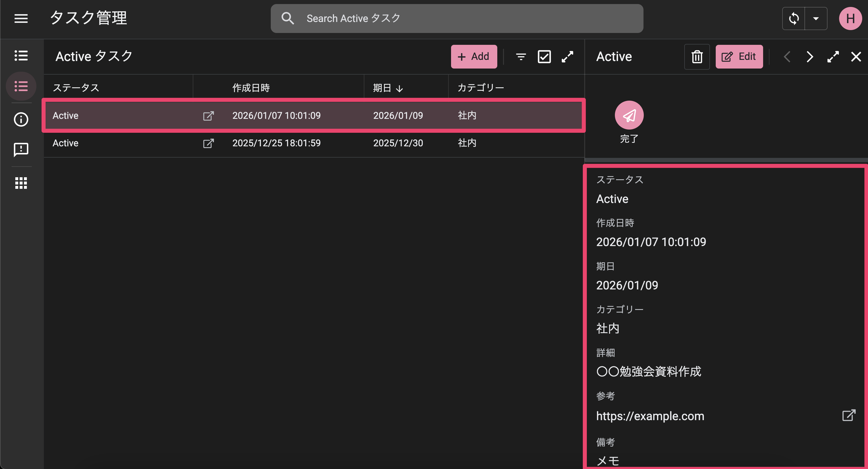Click the Search Active タスク field
The image size is (868, 469).
[x=457, y=19]
